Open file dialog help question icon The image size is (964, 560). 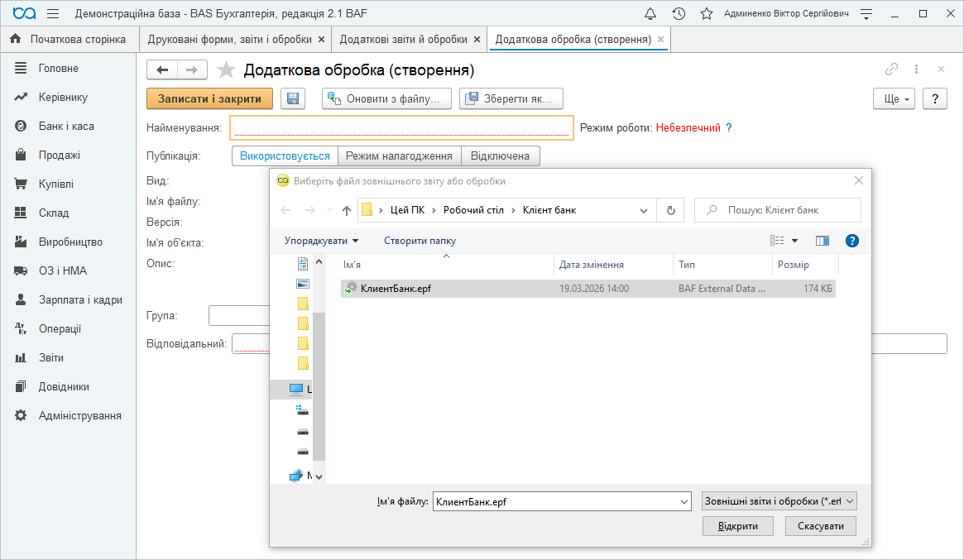click(851, 241)
